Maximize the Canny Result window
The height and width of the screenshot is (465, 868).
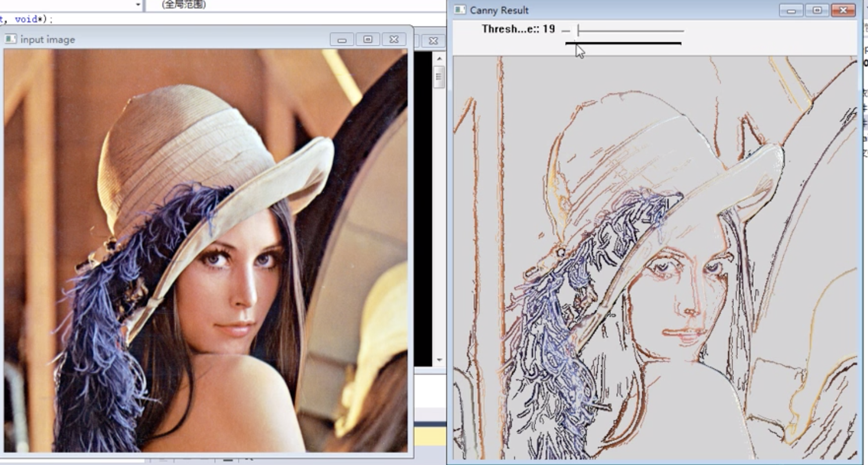[x=818, y=10]
